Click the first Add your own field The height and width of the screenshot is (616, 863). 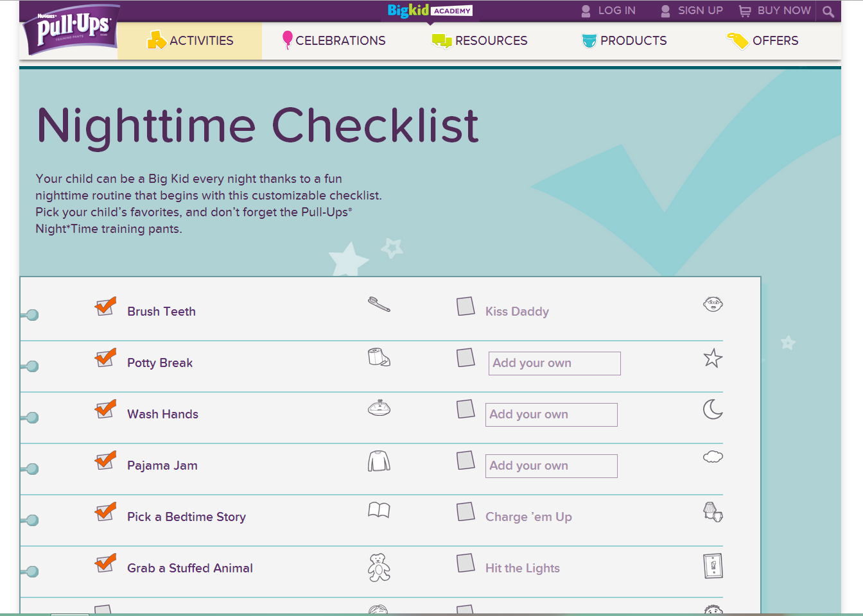(x=554, y=363)
